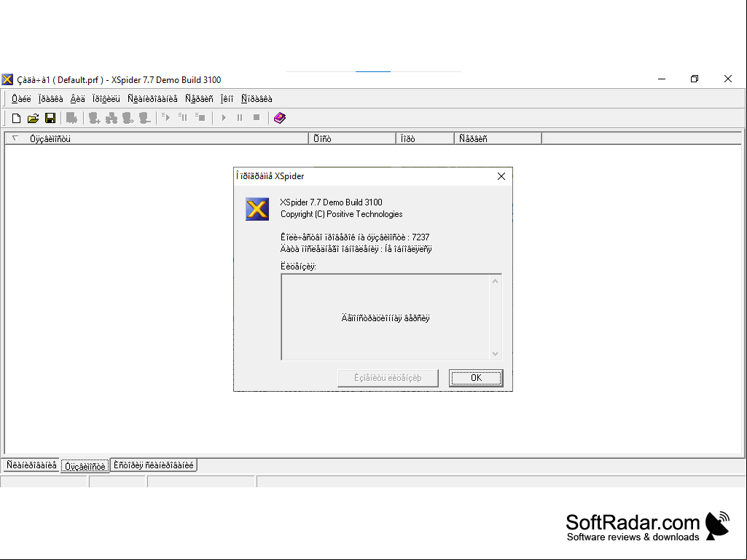Open the 'Âèä' (View) menu
The image size is (747, 560).
(x=78, y=98)
